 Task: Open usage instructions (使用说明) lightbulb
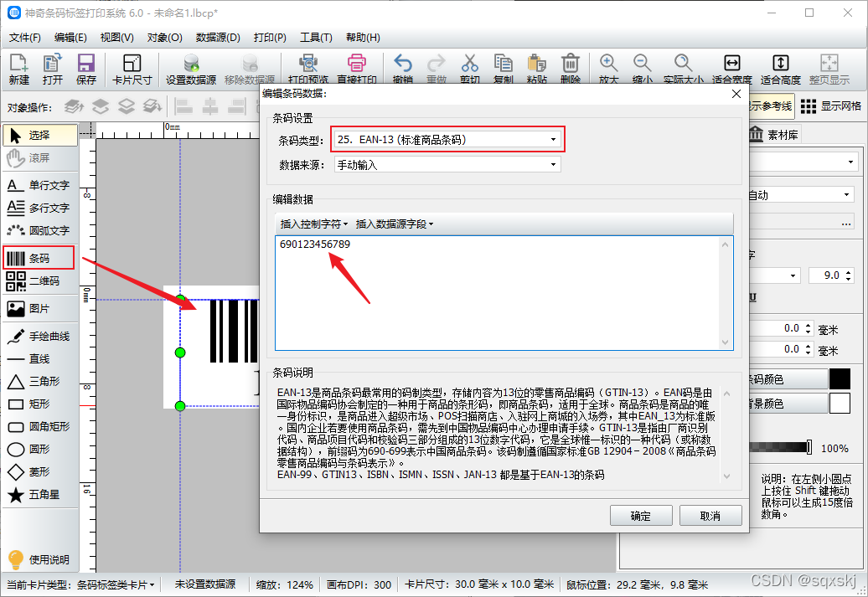click(39, 559)
